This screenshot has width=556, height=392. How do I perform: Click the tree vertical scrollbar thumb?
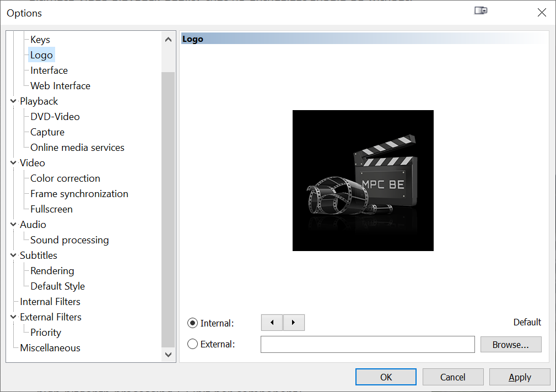pyautogui.click(x=169, y=209)
